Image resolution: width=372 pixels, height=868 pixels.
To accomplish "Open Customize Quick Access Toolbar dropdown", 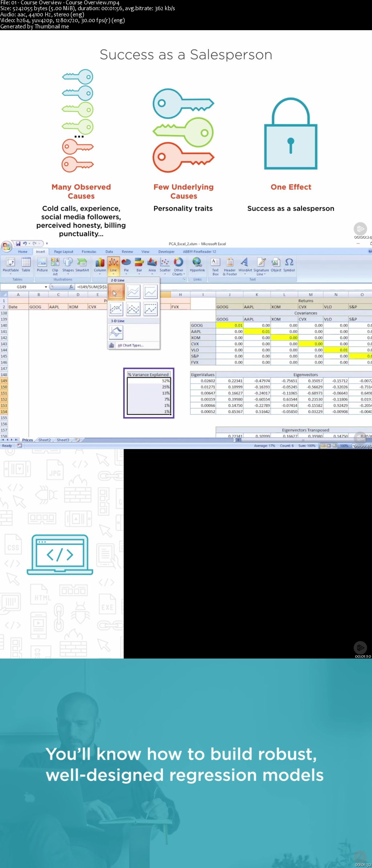I will (x=47, y=244).
